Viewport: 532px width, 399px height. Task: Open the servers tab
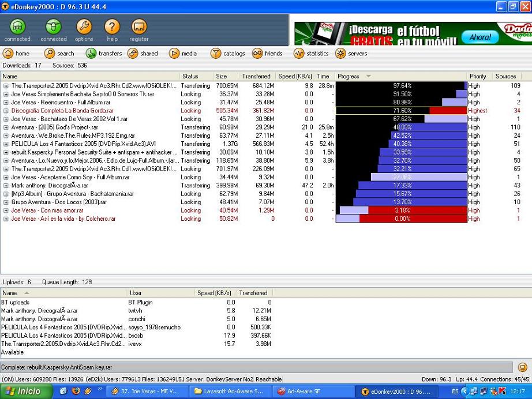(x=351, y=54)
